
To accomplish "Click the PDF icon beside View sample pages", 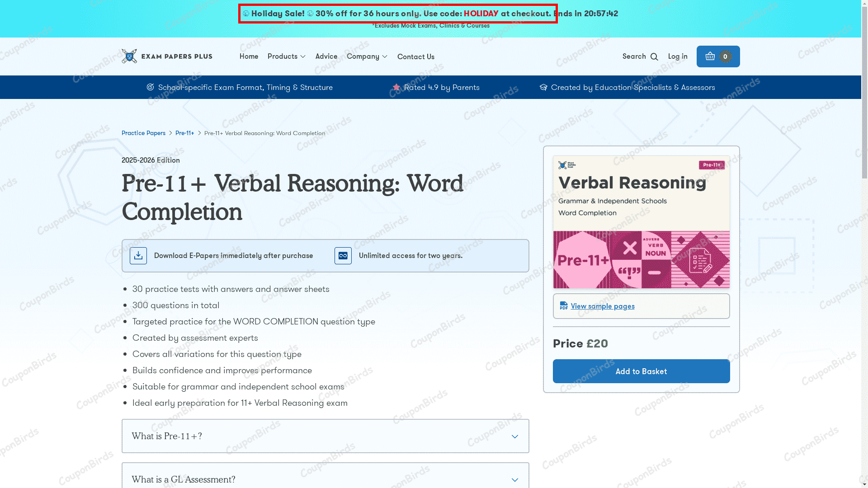I will pos(563,306).
